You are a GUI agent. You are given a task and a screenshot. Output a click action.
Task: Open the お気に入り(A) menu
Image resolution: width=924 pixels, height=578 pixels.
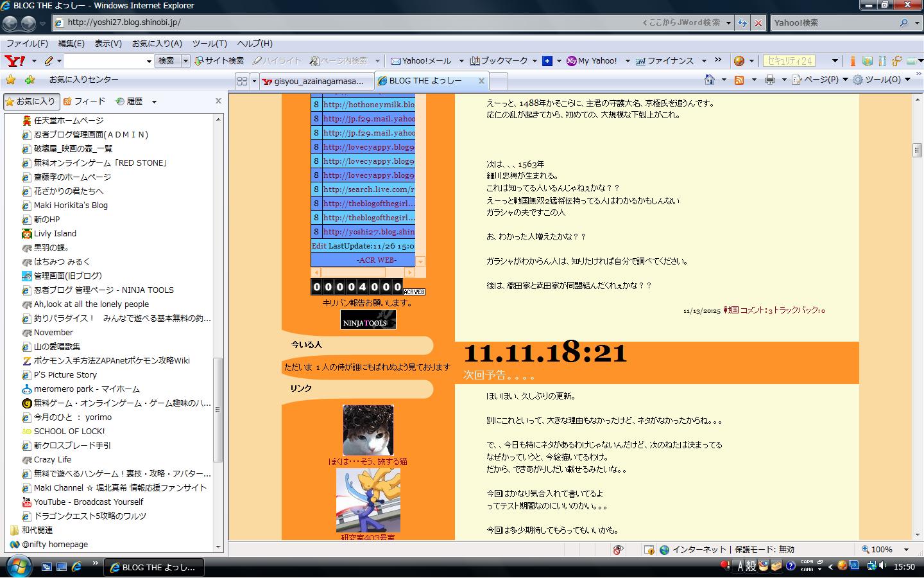coord(157,44)
